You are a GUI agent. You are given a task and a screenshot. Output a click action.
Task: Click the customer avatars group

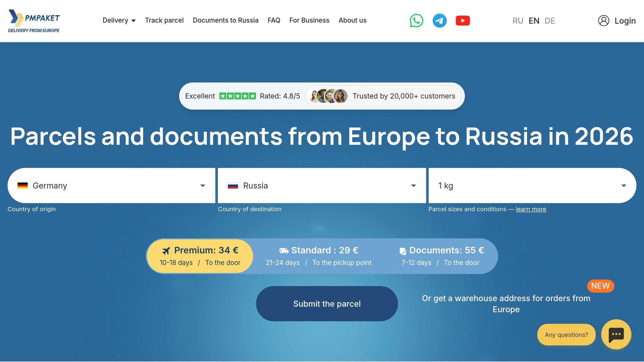pyautogui.click(x=328, y=96)
